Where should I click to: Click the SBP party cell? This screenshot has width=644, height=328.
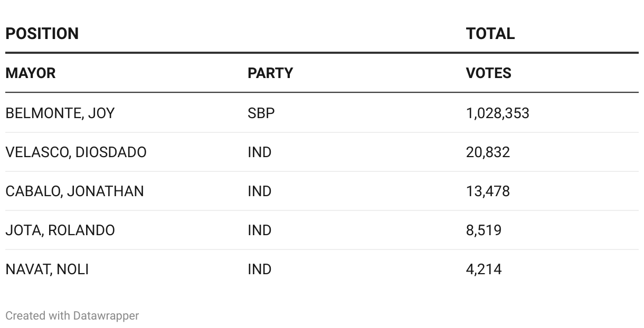coord(261,113)
